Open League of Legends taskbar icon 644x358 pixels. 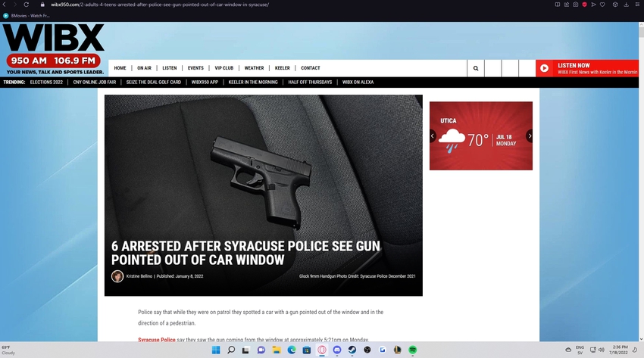click(398, 350)
